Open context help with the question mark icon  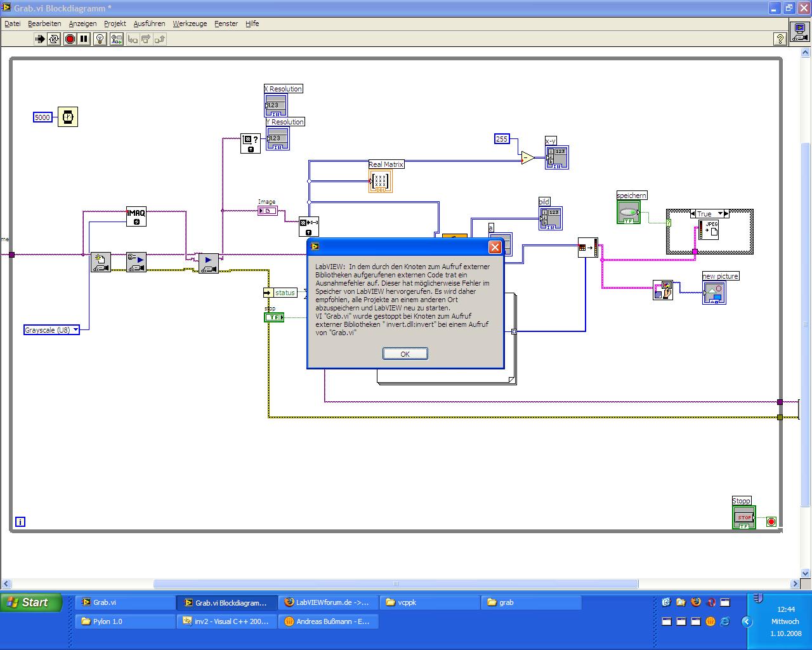tap(780, 39)
